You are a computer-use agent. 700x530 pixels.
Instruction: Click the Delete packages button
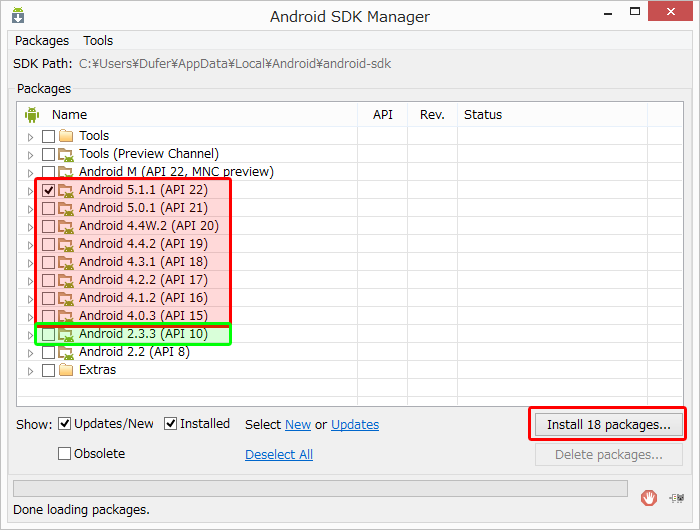click(609, 455)
